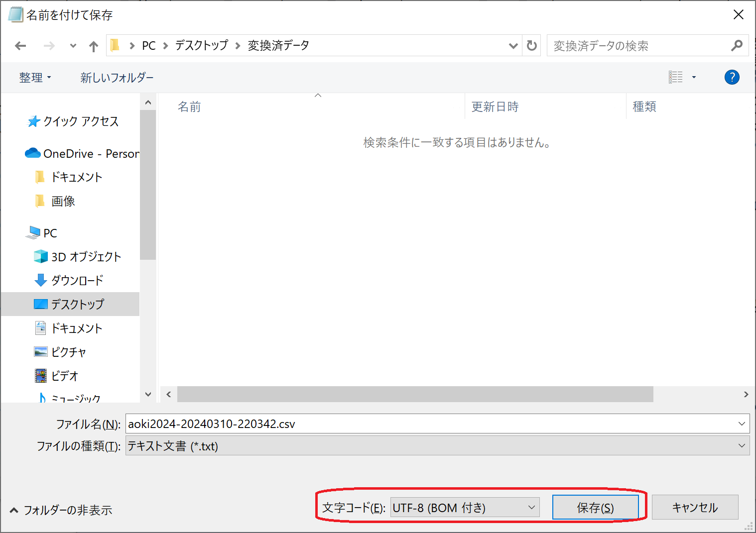Image resolution: width=756 pixels, height=533 pixels.
Task: Open the search box magnifier icon
Action: [737, 45]
